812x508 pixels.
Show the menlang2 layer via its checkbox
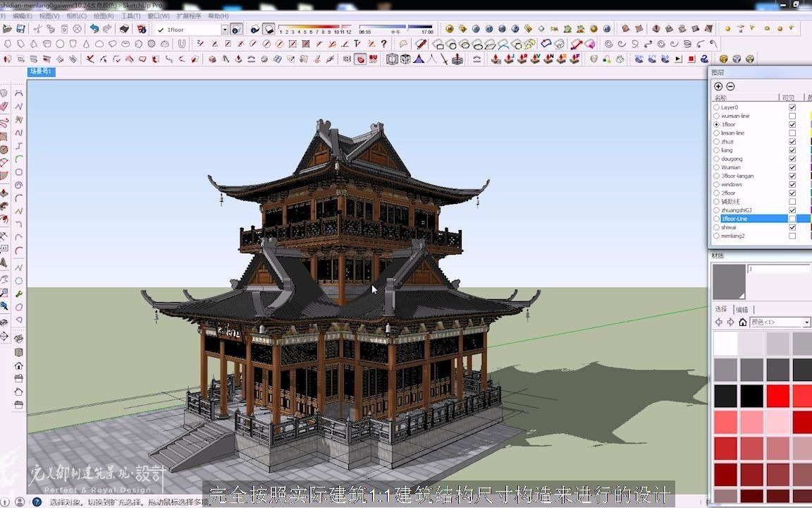click(792, 236)
